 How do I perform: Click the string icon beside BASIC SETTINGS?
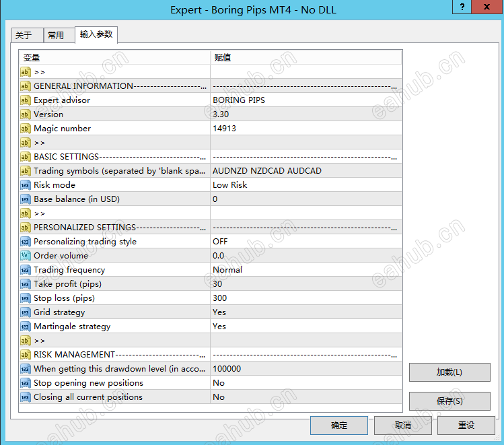[x=26, y=157]
